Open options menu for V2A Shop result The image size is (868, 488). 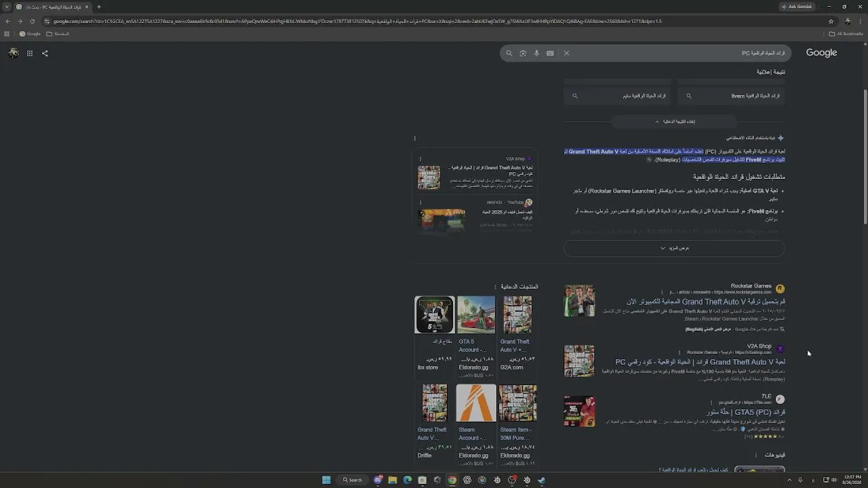[680, 352]
